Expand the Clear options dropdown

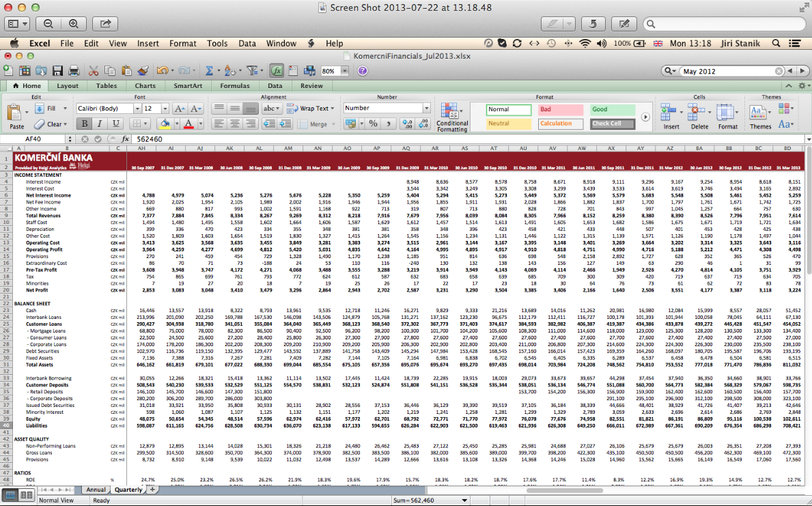tap(66, 124)
